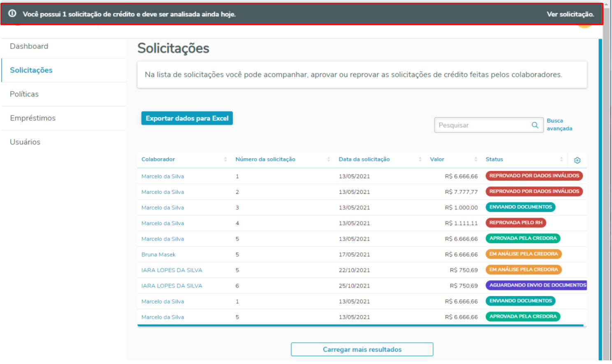612x364 pixels.
Task: Click Carregar mais resultados button
Action: pos(362,349)
